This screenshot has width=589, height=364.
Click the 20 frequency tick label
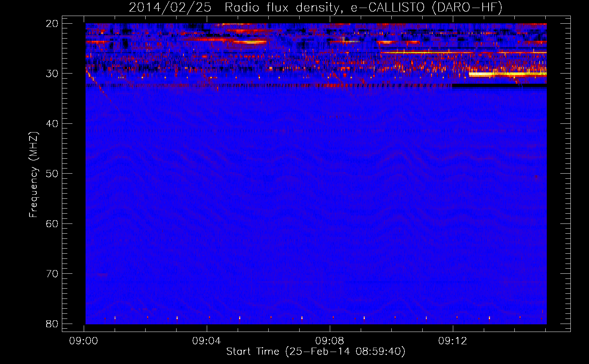(52, 24)
